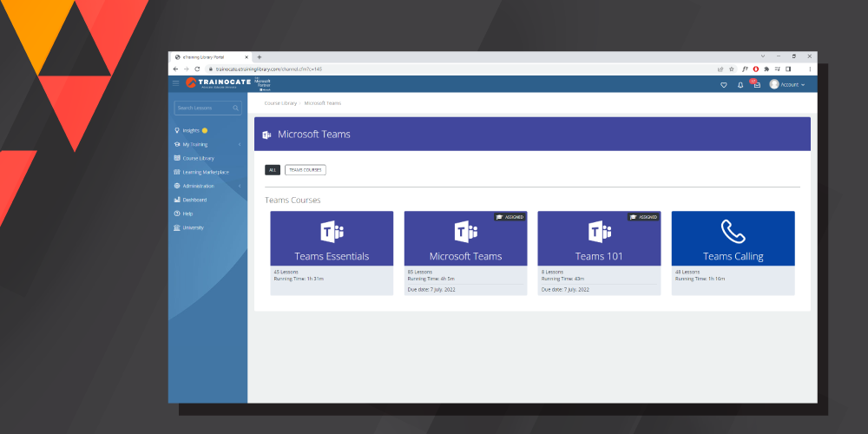Open the Account dropdown menu
Image resolution: width=868 pixels, height=434 pixels.
tap(786, 85)
